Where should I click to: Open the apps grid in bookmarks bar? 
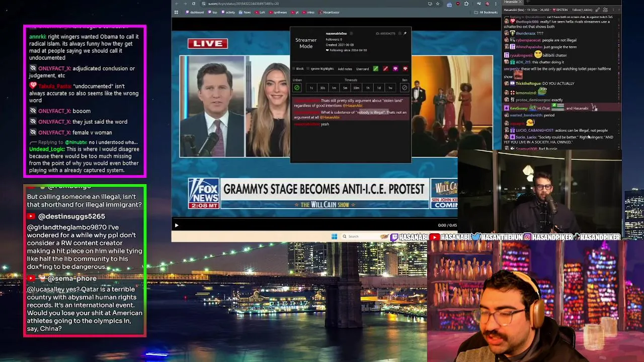point(176,12)
